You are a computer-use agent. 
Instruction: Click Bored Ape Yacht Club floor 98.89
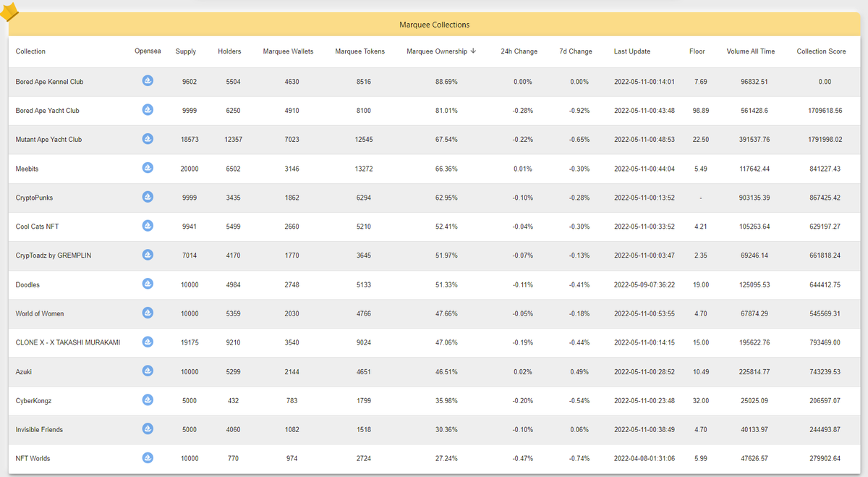[x=700, y=111]
